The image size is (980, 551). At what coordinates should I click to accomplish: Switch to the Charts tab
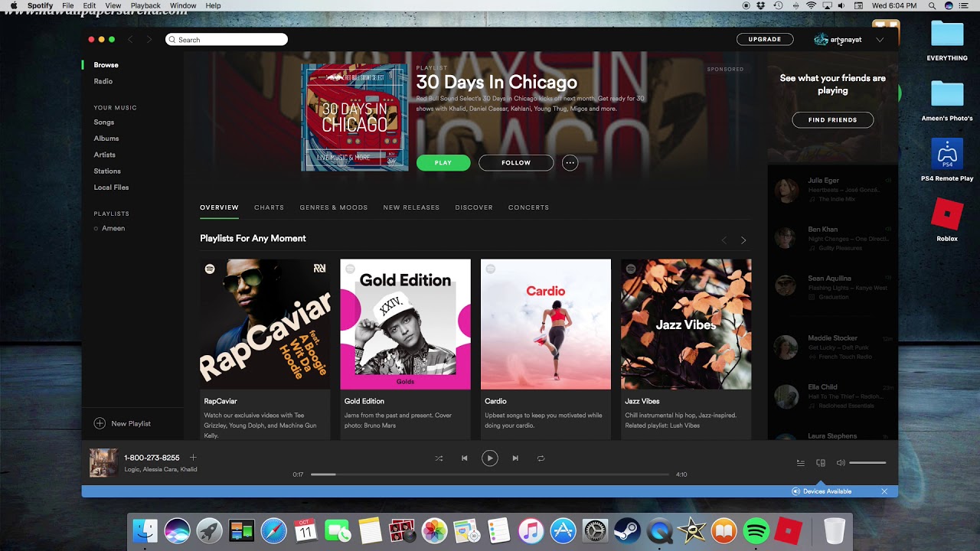coord(269,207)
